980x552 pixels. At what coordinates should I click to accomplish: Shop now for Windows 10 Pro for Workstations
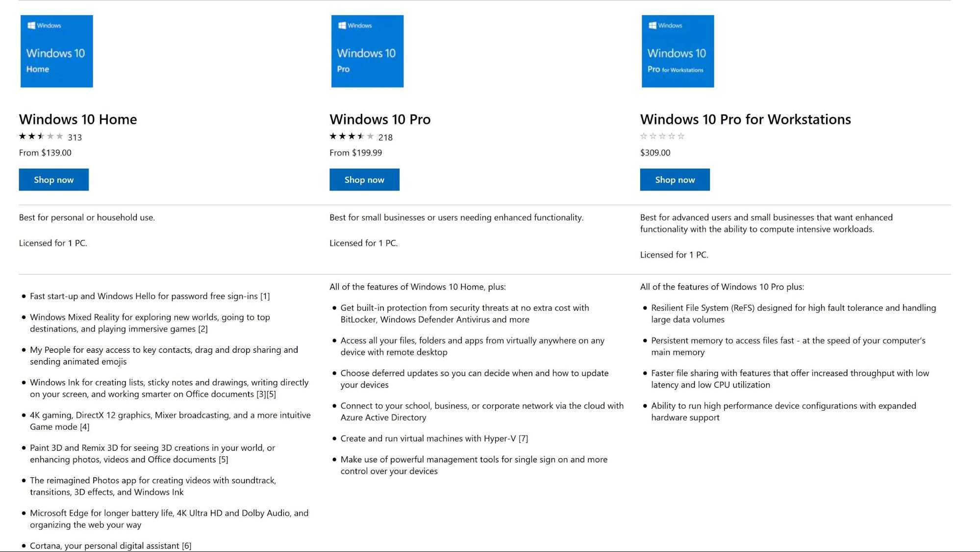pos(675,180)
